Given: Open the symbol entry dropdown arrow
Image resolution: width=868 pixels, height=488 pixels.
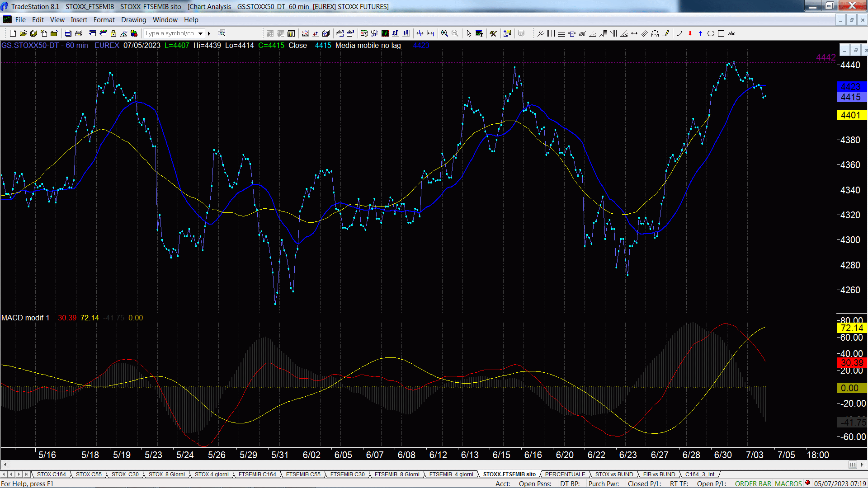Looking at the screenshot, I should coord(200,33).
